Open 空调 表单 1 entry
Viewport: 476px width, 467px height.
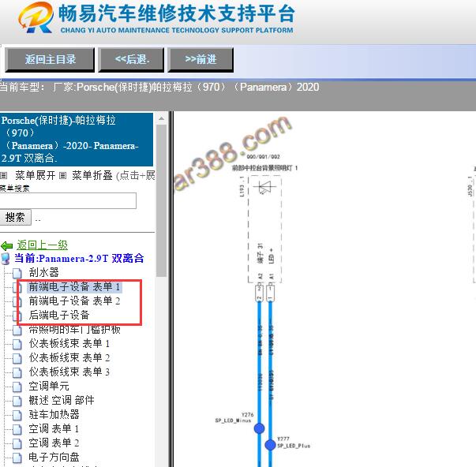pos(54,429)
